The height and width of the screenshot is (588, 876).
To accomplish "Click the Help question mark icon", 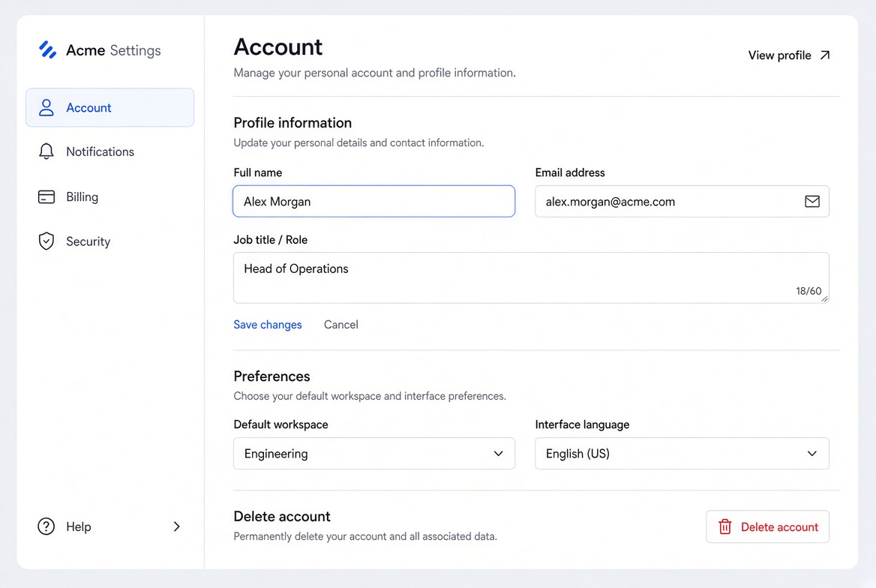I will click(46, 526).
